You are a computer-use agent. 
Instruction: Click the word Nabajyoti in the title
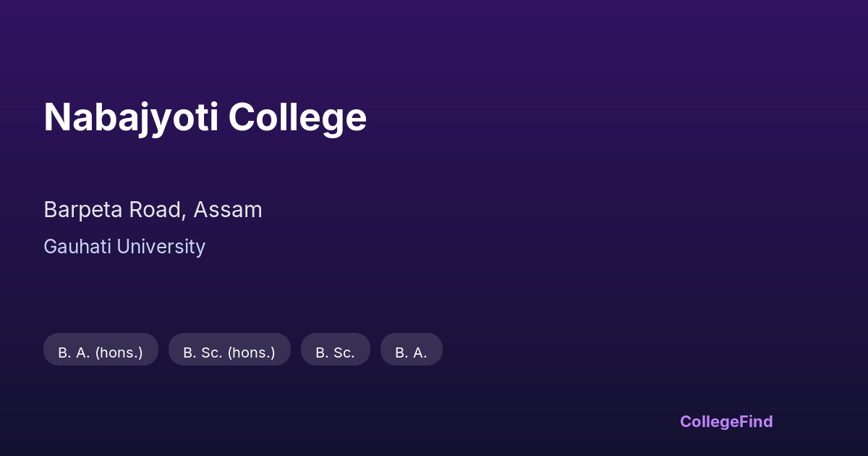(x=131, y=117)
